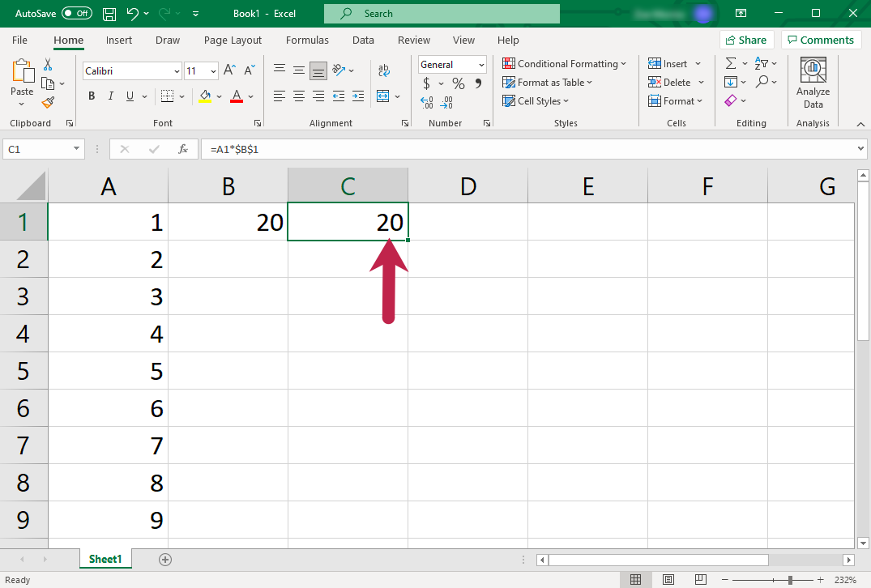Toggle Italic formatting
Viewport: 871px width, 588px height.
[x=110, y=96]
